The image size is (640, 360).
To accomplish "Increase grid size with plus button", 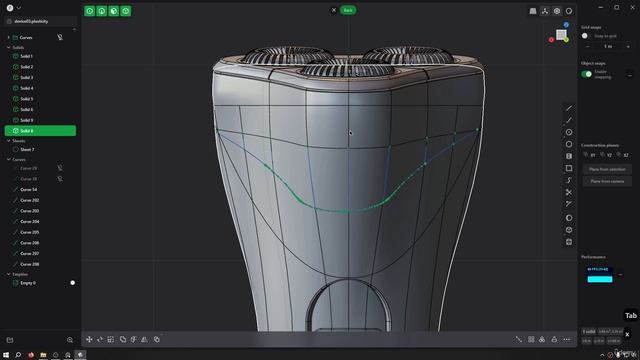I will click(x=628, y=47).
